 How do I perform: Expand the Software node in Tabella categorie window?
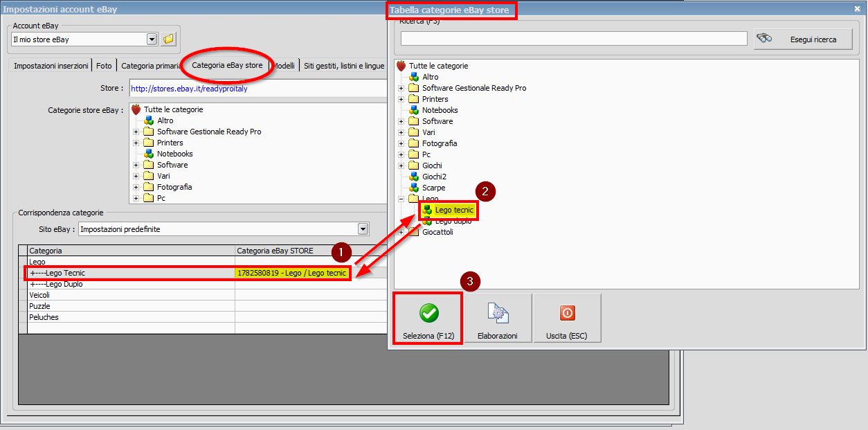[x=401, y=121]
